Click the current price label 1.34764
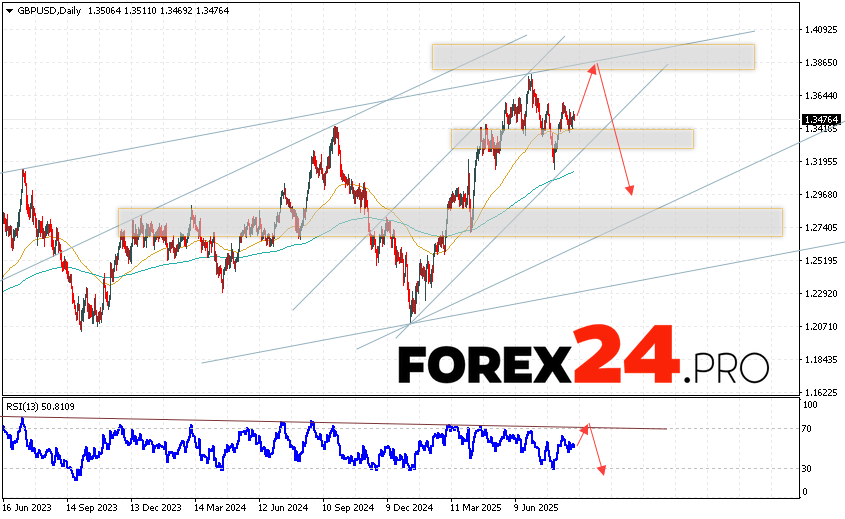Viewport: 845px width, 519px height. pos(820,120)
